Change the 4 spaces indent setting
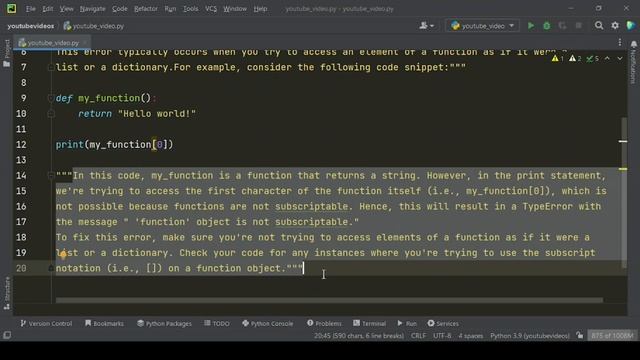 [471, 336]
